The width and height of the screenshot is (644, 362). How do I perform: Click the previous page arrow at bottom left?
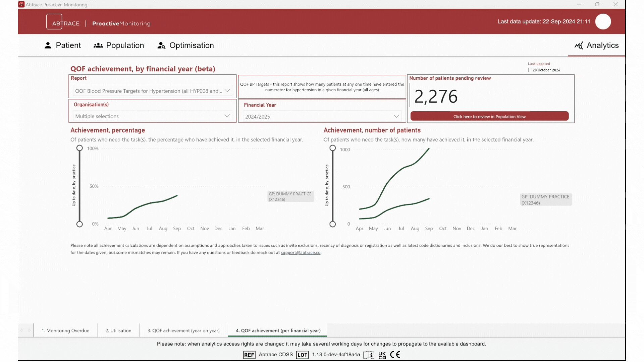pyautogui.click(x=21, y=330)
